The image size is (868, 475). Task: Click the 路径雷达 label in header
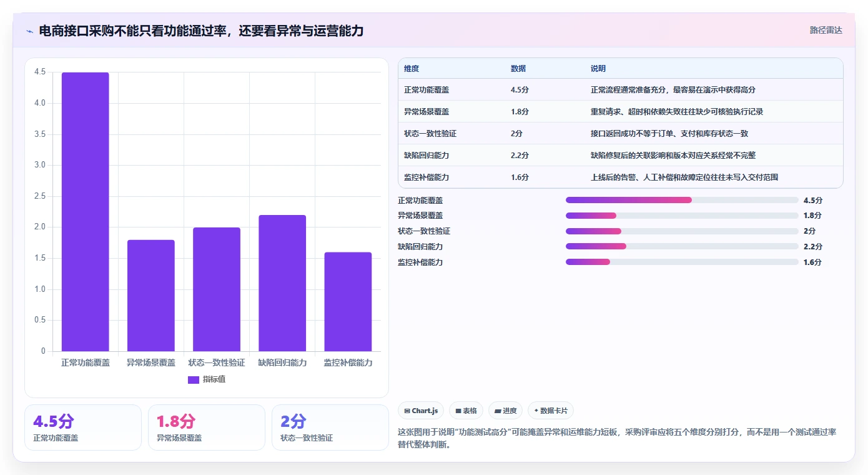coord(826,30)
